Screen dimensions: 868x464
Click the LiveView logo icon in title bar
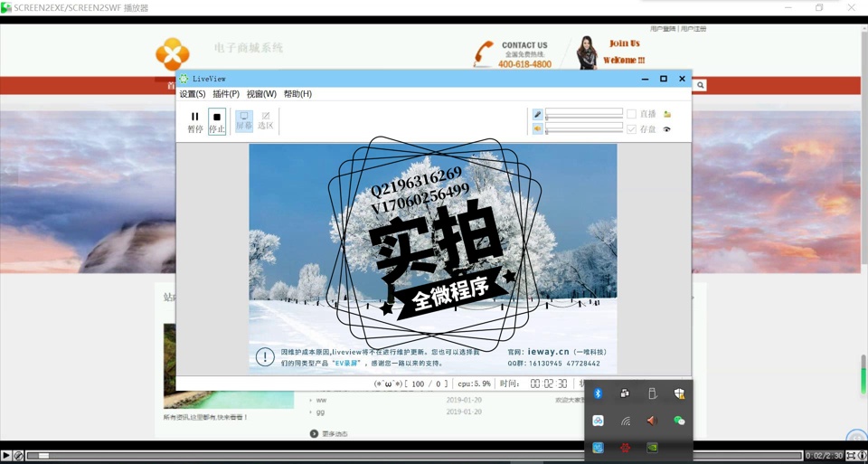pyautogui.click(x=184, y=79)
